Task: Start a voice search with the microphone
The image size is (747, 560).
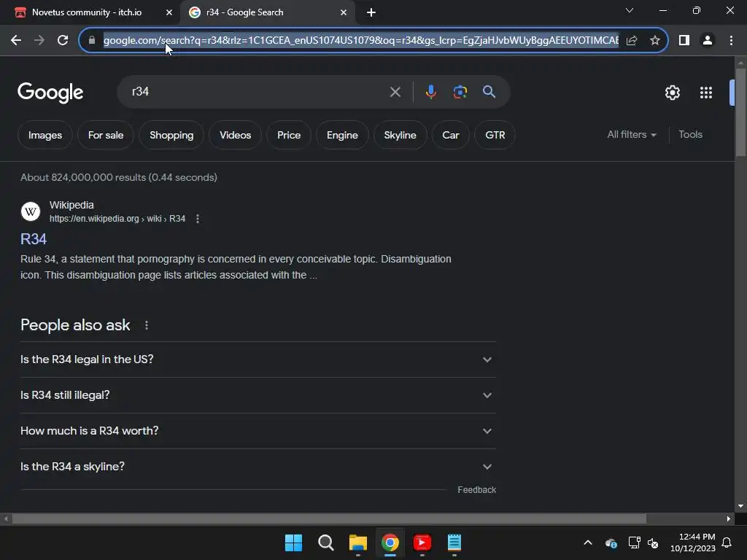Action: tap(430, 92)
